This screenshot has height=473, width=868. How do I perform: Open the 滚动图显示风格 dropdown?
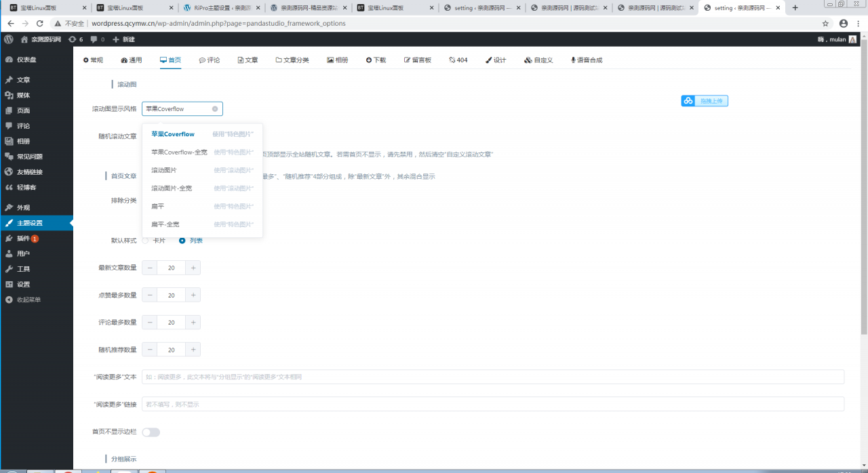(182, 108)
